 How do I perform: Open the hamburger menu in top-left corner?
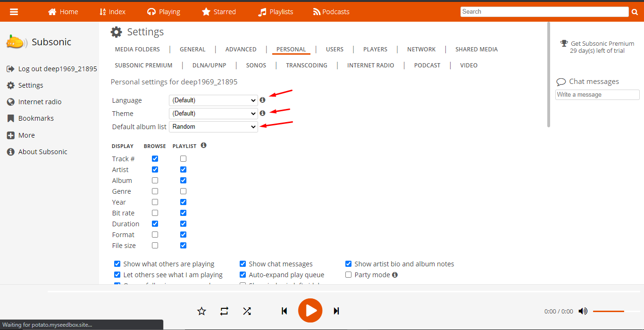[x=14, y=11]
